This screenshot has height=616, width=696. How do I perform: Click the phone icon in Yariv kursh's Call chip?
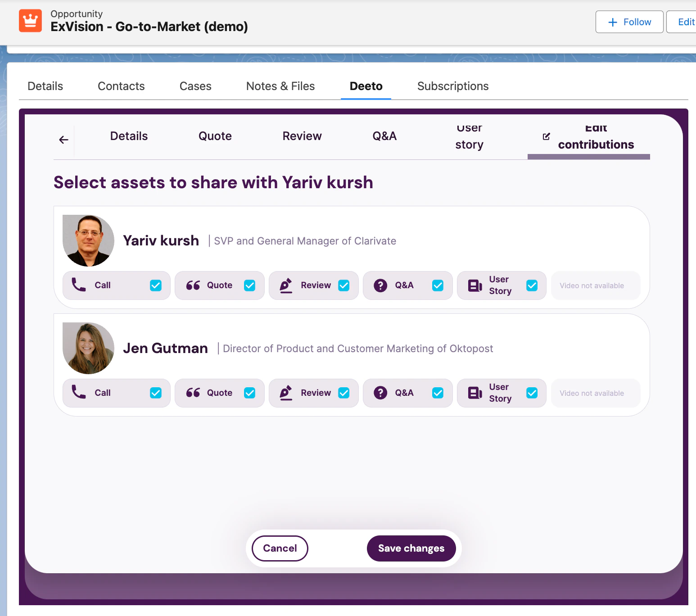tap(79, 285)
